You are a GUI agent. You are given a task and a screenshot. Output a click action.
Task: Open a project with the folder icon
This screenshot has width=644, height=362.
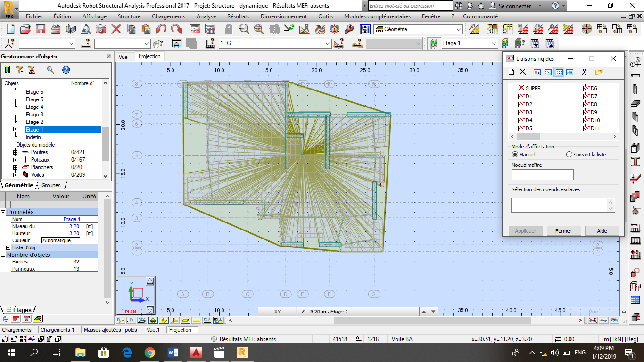(25, 29)
